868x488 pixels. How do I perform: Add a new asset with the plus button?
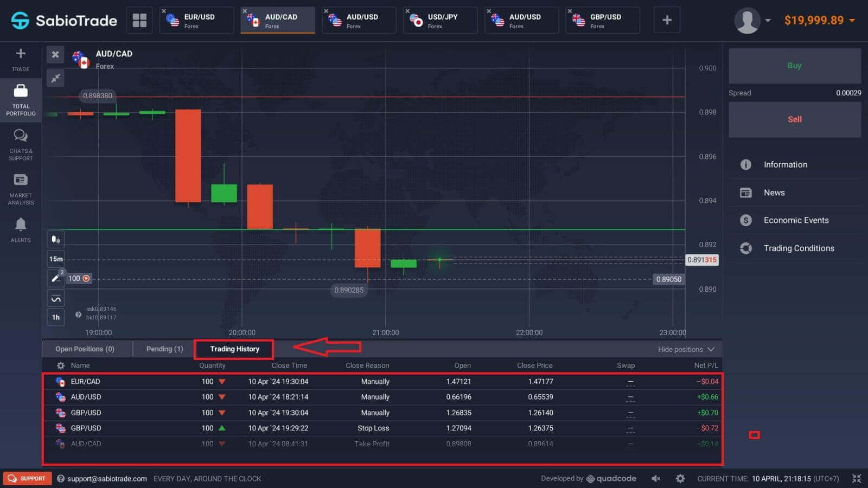[666, 20]
